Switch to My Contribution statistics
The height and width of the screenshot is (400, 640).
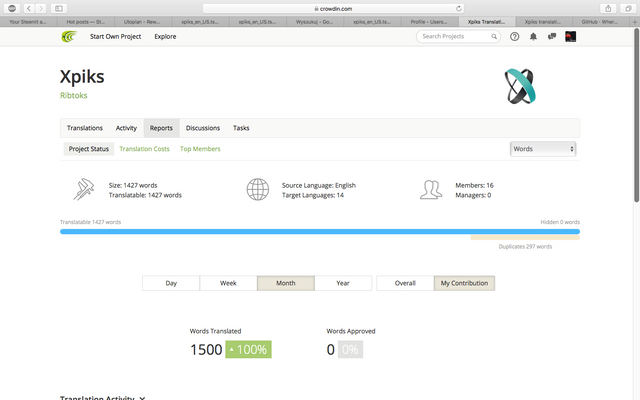464,283
